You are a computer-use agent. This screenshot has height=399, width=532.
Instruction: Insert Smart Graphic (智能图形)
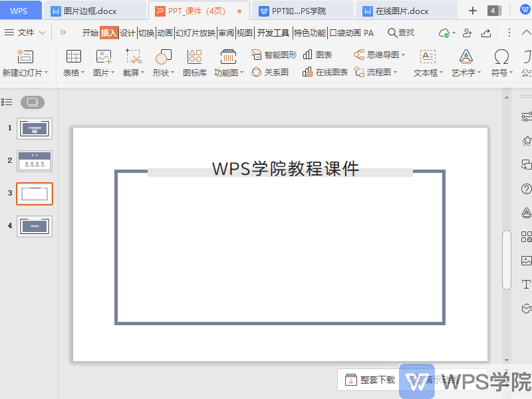(x=274, y=55)
